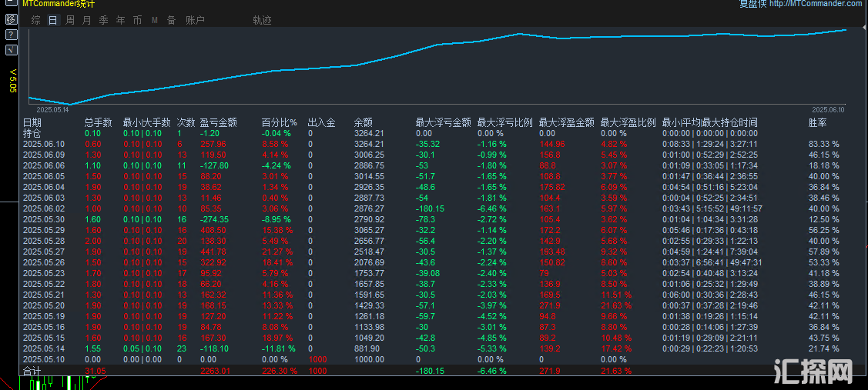Click the 最大浮盈比例 column header
This screenshot has height=390, width=868.
tap(628, 122)
